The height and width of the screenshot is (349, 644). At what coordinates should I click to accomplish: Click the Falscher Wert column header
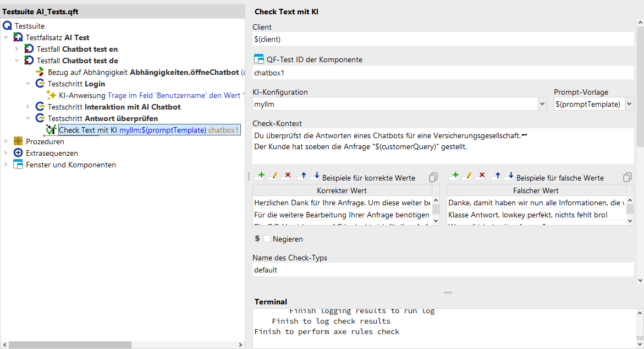coord(536,190)
